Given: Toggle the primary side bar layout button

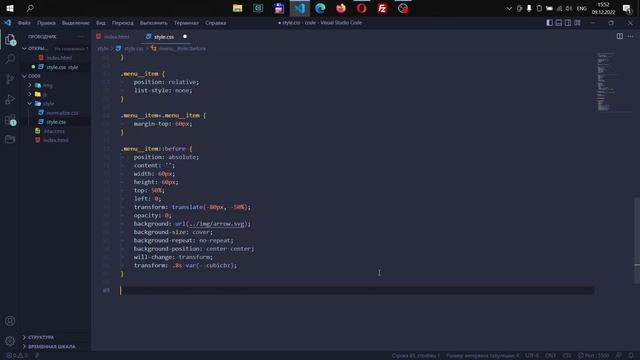Looking at the screenshot, I should click(549, 23).
